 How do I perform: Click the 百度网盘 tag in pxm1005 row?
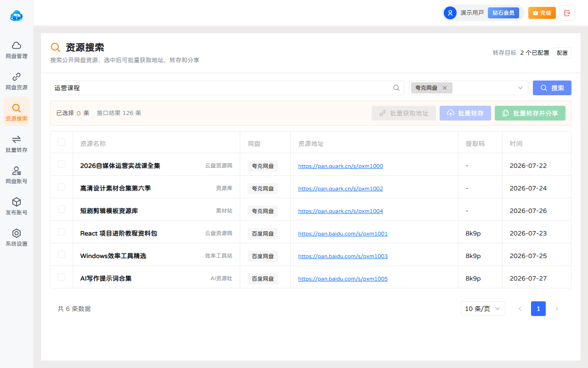[x=263, y=279]
